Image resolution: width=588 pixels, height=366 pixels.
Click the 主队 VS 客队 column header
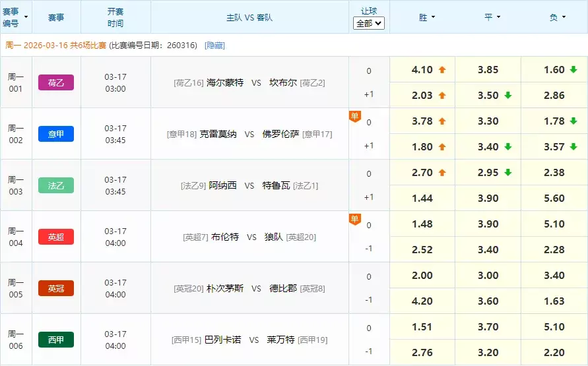tap(249, 17)
